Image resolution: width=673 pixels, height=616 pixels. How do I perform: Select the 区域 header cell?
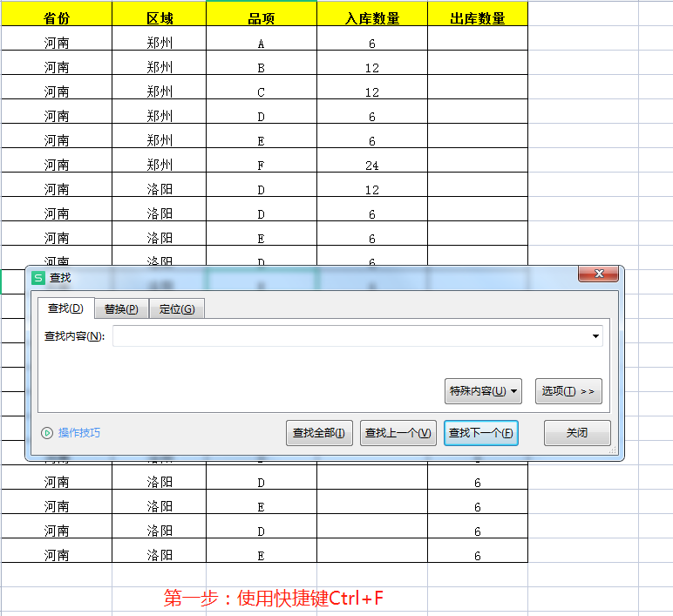click(x=160, y=14)
